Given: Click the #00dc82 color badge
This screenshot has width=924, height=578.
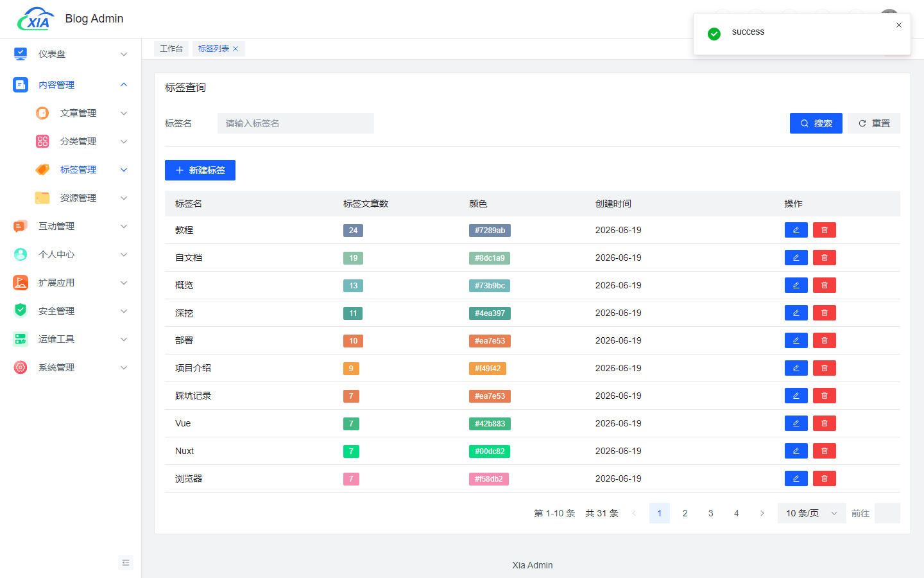Looking at the screenshot, I should coord(490,451).
